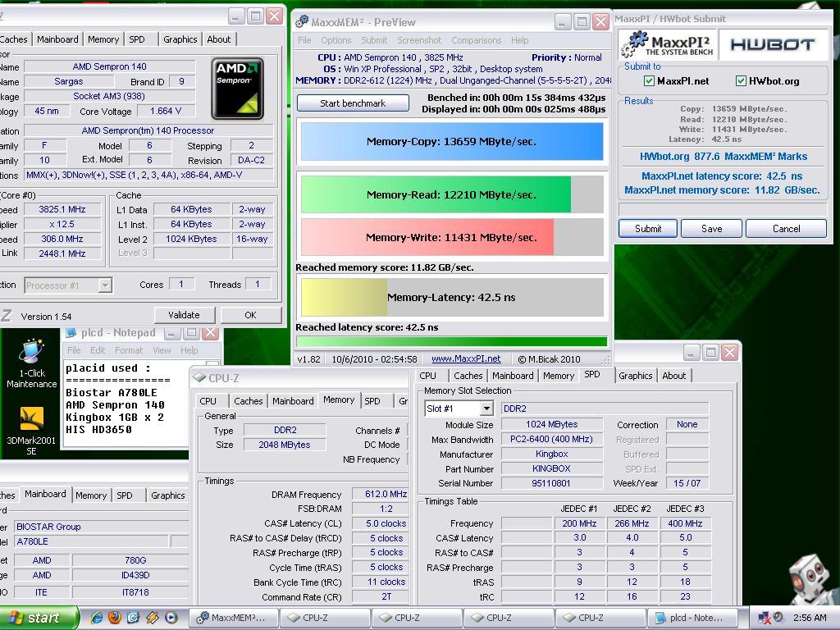
Task: Click the OK button in CPU-Z
Action: click(250, 315)
